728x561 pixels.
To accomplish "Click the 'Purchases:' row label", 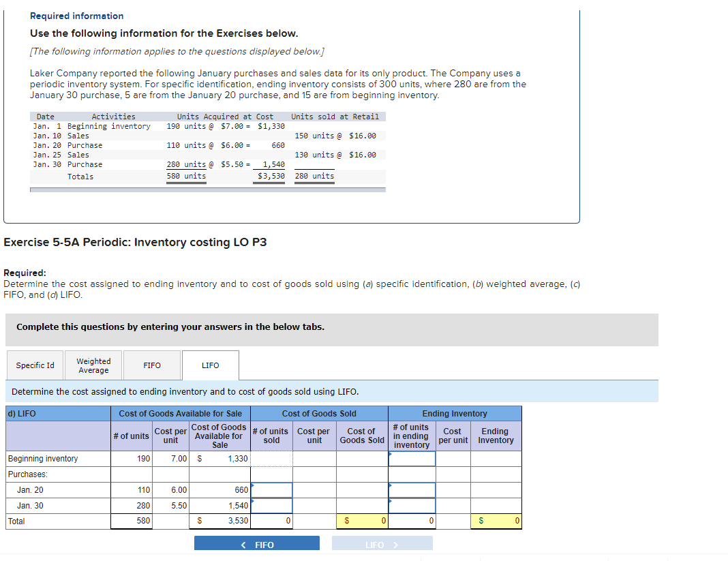I will point(28,474).
